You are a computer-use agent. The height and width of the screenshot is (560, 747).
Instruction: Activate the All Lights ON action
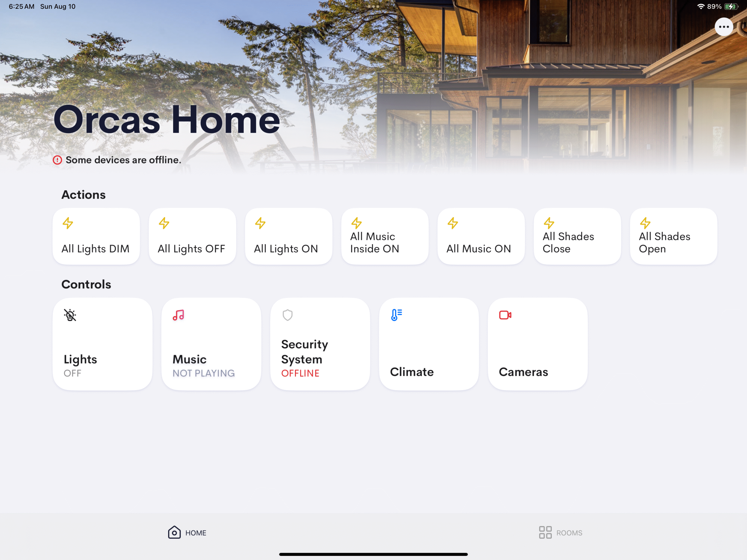[289, 236]
